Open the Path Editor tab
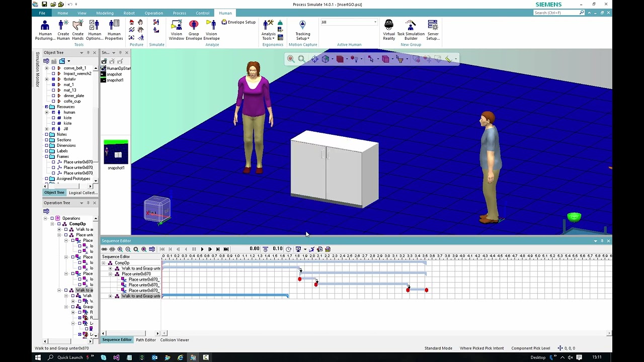Screen dimensions: 644x362 [146, 340]
